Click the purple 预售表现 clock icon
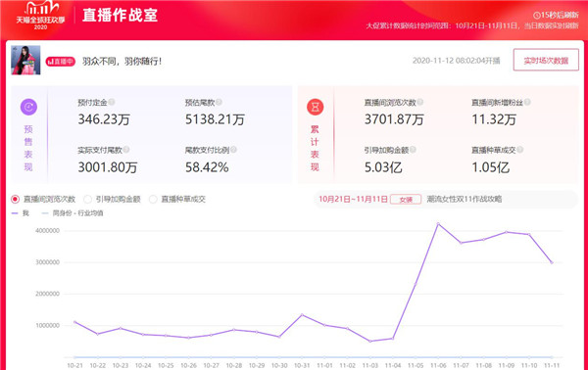This screenshot has width=588, height=370. point(28,107)
